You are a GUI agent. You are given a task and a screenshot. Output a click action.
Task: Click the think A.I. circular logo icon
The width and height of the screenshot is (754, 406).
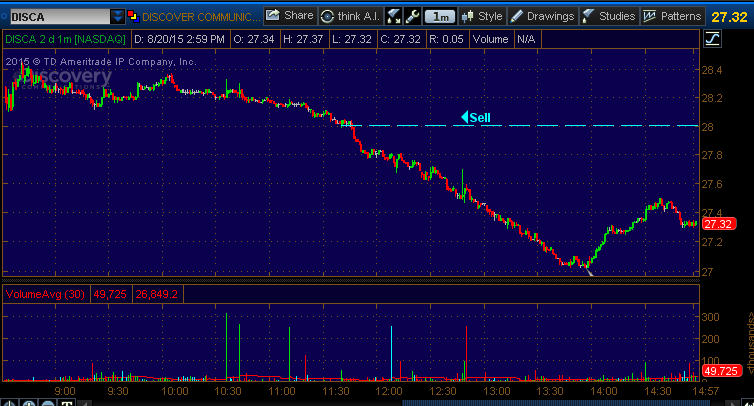(327, 17)
